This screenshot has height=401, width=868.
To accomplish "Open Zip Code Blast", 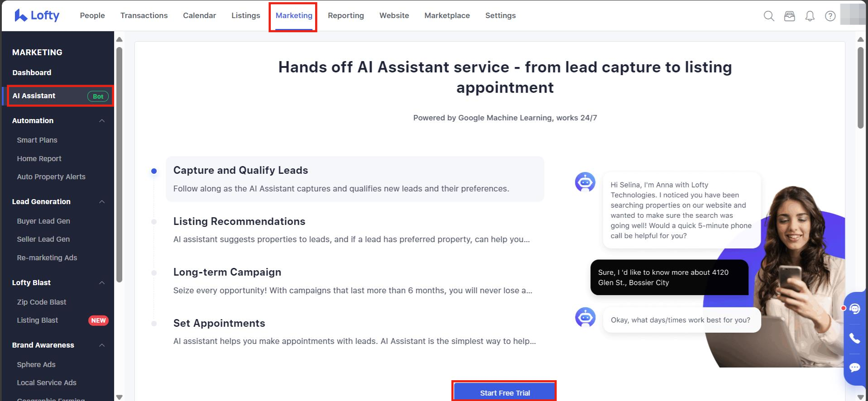I will point(42,302).
